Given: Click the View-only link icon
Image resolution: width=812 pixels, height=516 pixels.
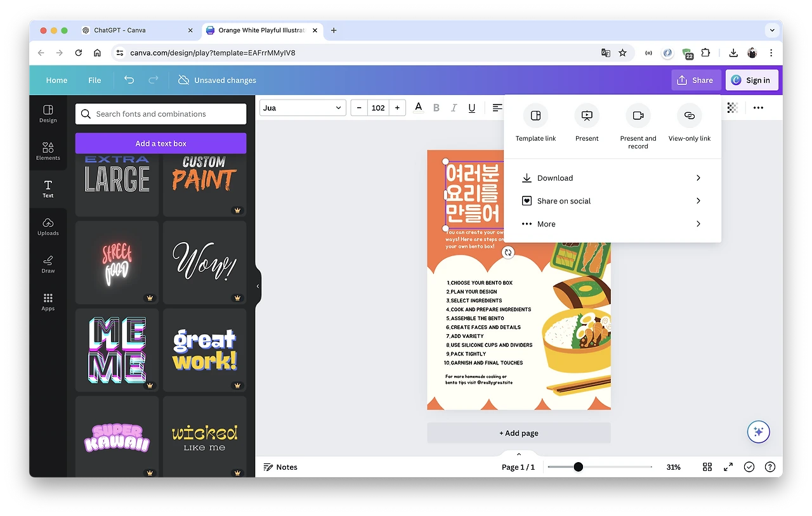Looking at the screenshot, I should (x=690, y=115).
